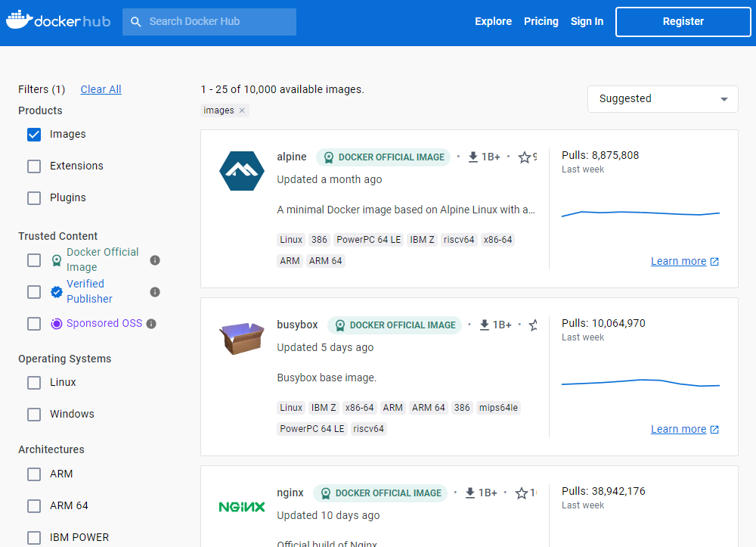This screenshot has height=547, width=756.
Task: Check the Extensions checkbox
Action: [34, 166]
